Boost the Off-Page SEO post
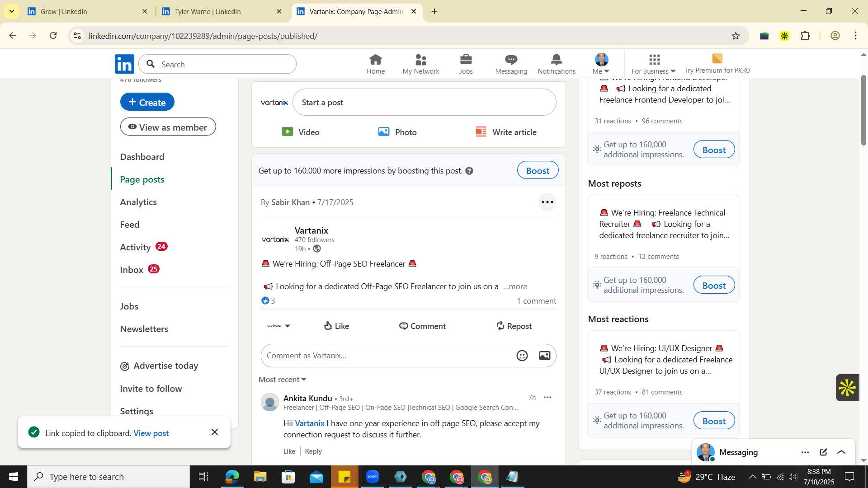 tap(538, 170)
